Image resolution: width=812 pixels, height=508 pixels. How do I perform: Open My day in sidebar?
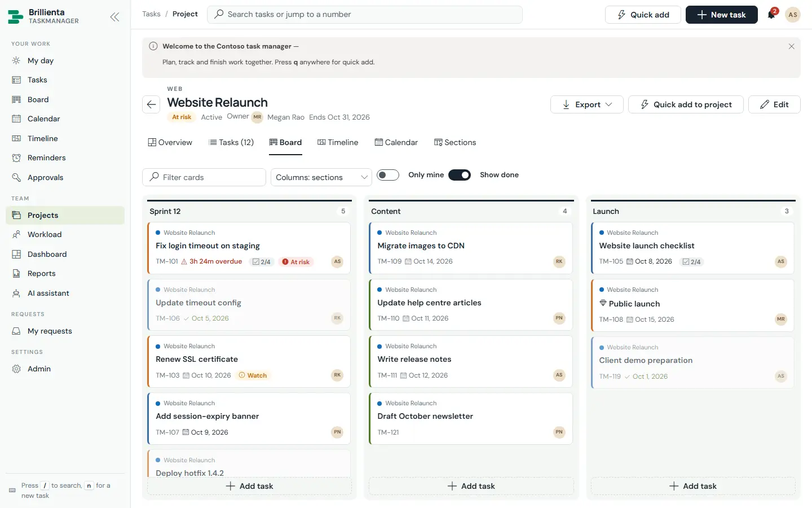[65, 60]
